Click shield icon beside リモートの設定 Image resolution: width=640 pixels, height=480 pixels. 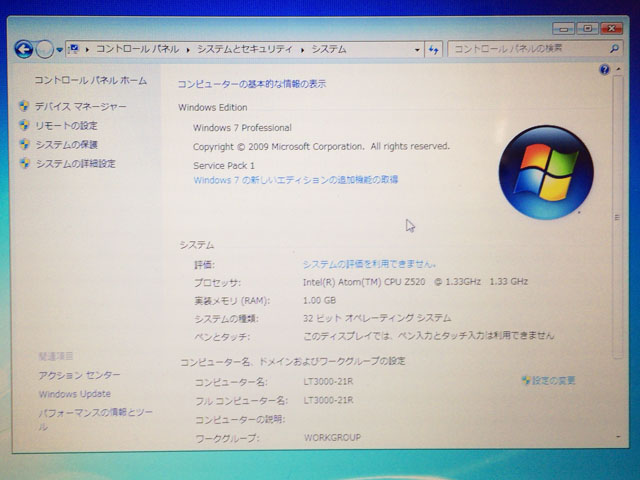coord(24,125)
